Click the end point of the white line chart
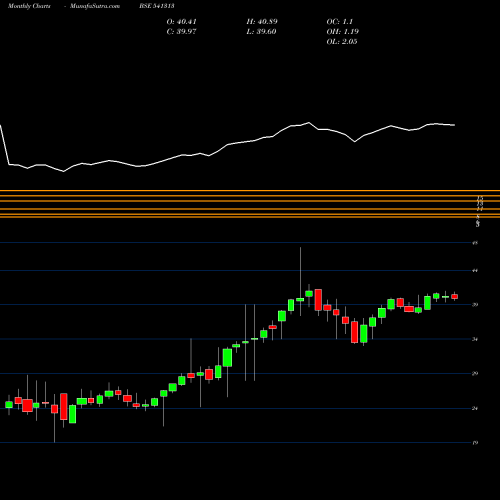 point(454,125)
